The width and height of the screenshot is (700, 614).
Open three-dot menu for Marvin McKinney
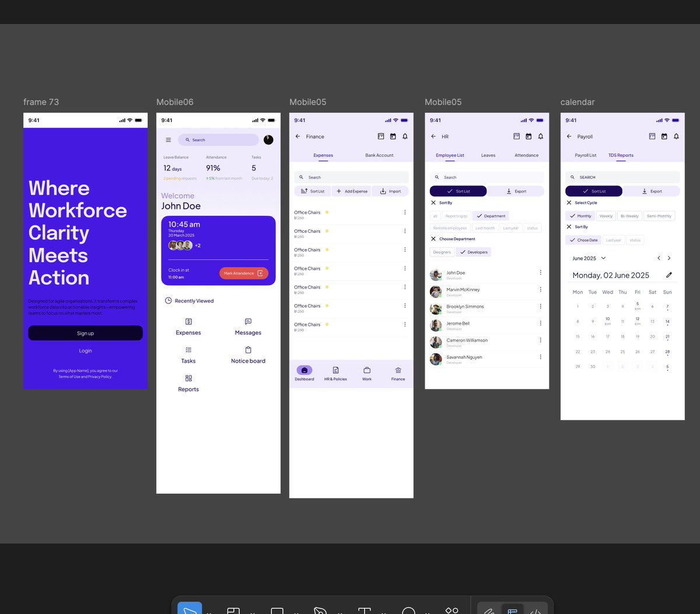[x=541, y=289]
